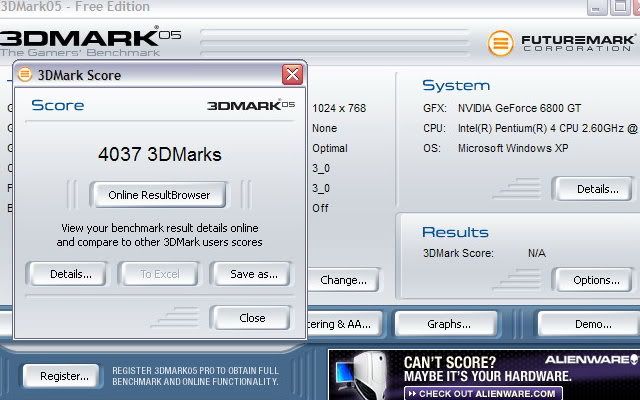Launch the Demo... button
The width and height of the screenshot is (640, 400).
pyautogui.click(x=589, y=324)
